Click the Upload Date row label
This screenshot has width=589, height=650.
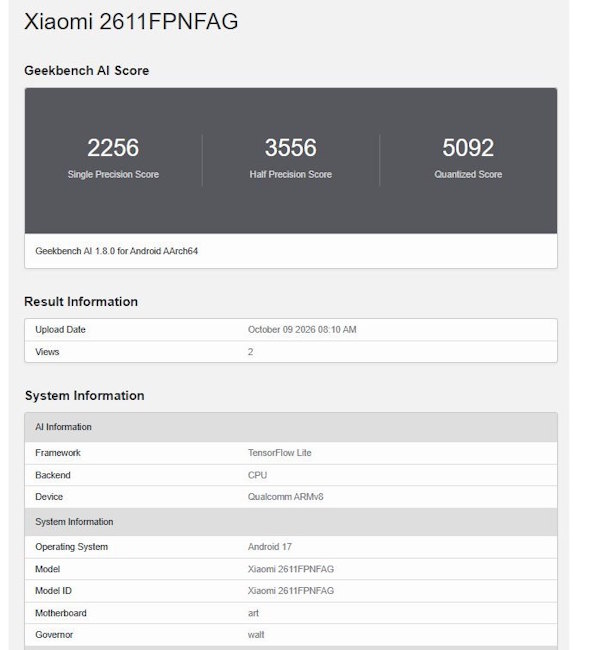click(60, 330)
